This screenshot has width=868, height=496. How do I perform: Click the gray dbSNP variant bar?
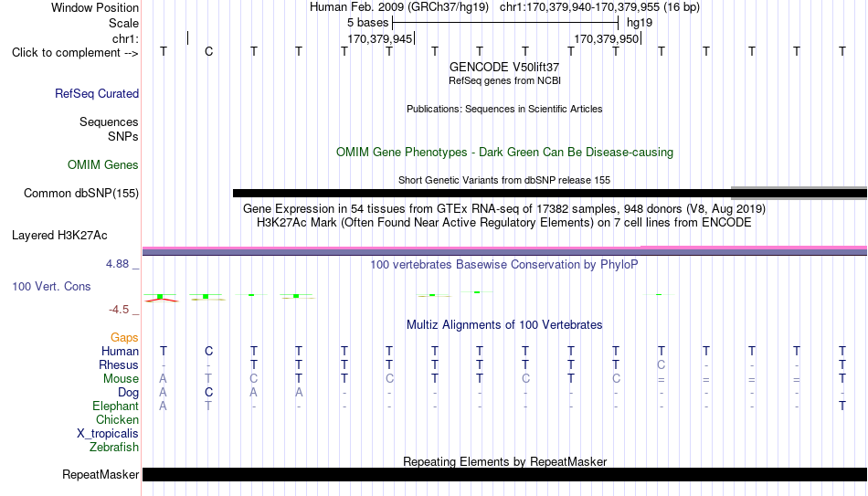[x=799, y=194]
